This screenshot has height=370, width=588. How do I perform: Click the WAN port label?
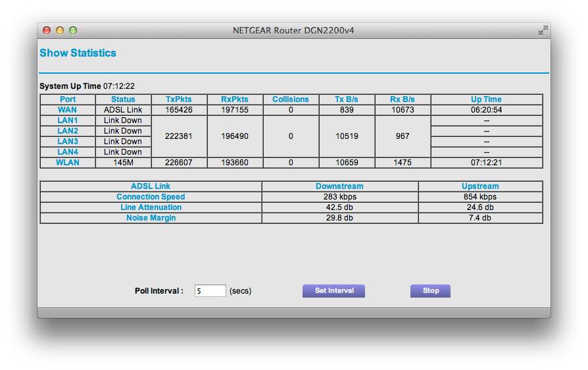coord(68,110)
